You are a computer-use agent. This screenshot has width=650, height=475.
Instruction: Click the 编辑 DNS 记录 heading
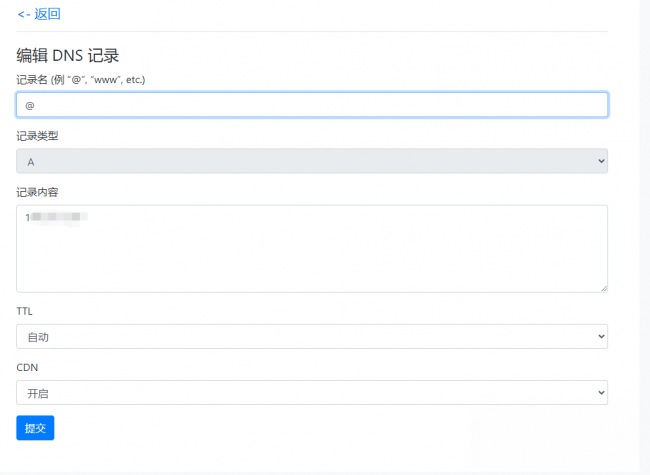point(68,56)
